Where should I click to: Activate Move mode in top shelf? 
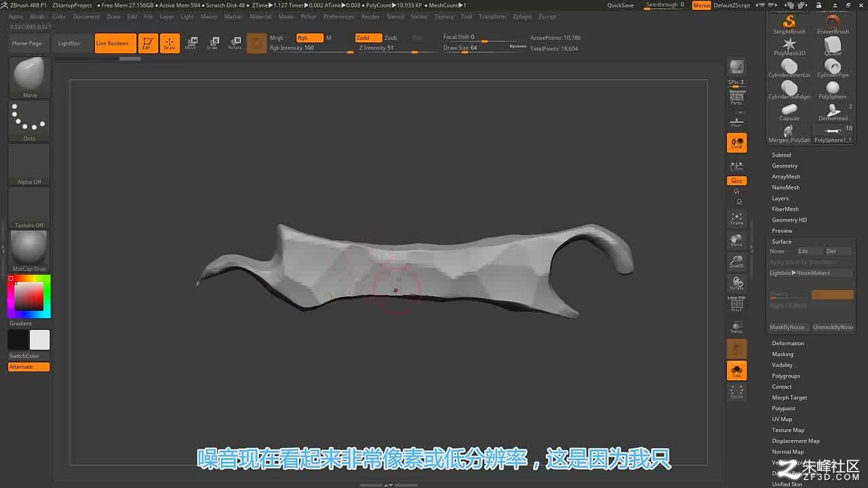click(191, 43)
